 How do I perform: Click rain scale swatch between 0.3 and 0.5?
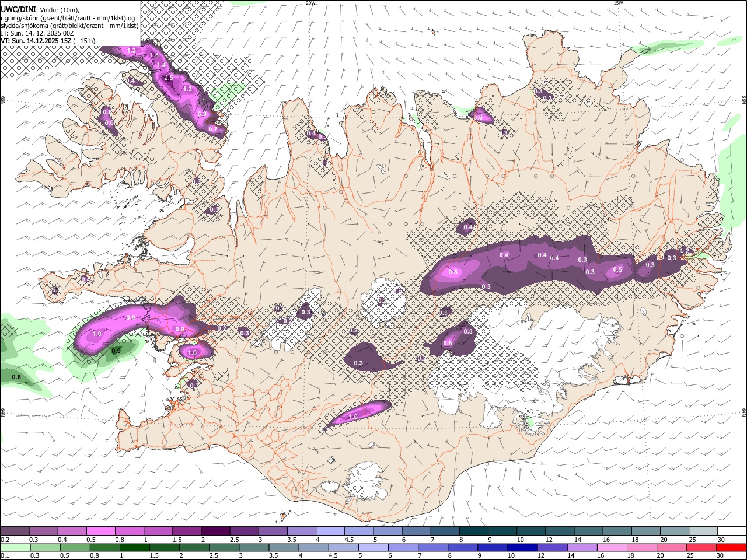[45, 547]
